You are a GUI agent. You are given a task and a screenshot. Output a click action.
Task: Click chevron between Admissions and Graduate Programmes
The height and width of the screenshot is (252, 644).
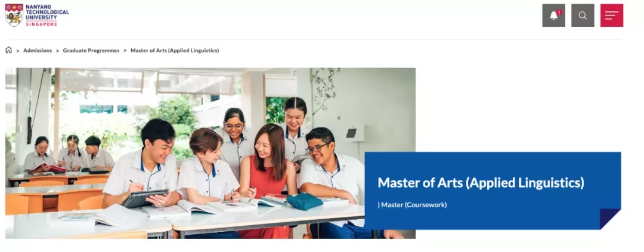57,51
